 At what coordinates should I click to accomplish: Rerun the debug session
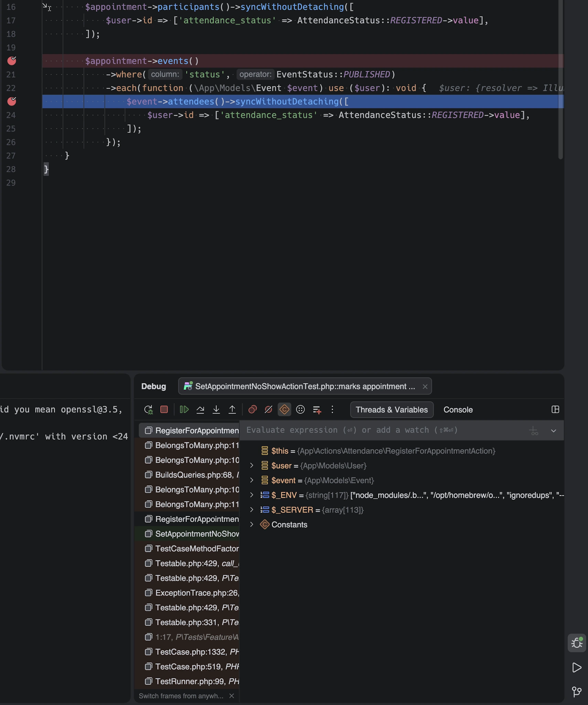[148, 410]
